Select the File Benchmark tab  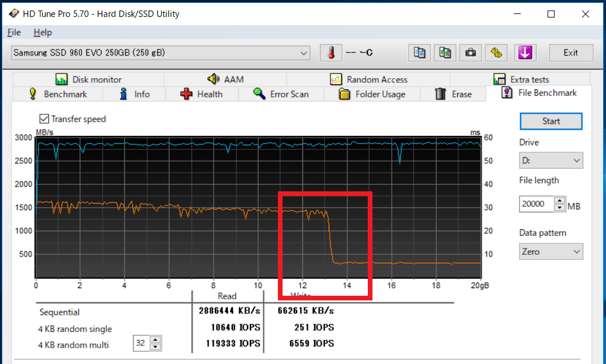click(539, 93)
